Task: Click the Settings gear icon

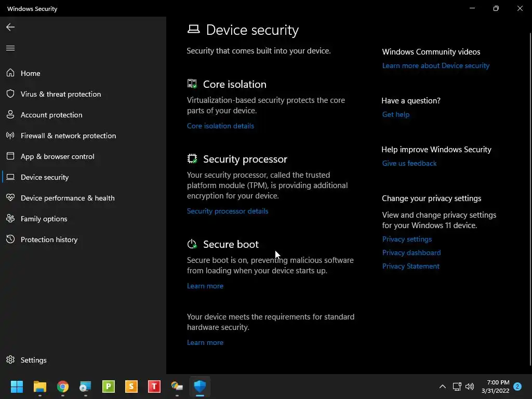Action: 10,360
